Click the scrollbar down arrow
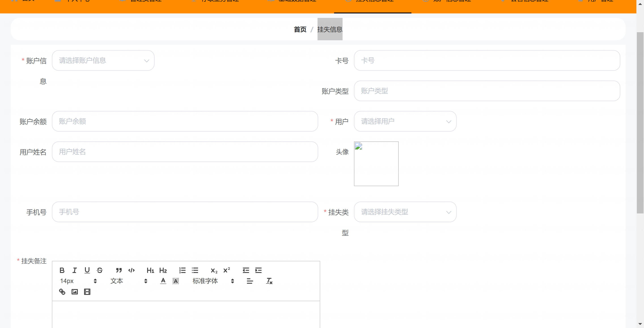Viewport: 644px width, 328px height. click(x=640, y=324)
